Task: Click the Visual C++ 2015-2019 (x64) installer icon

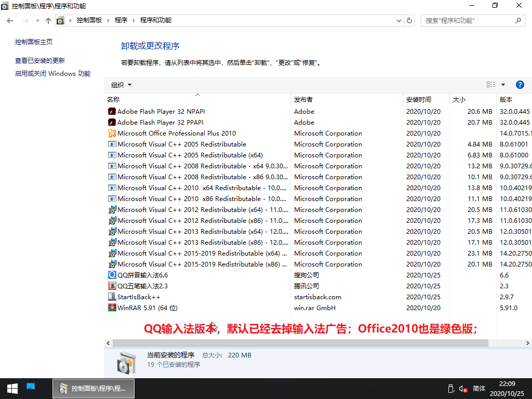Action: pyautogui.click(x=112, y=253)
